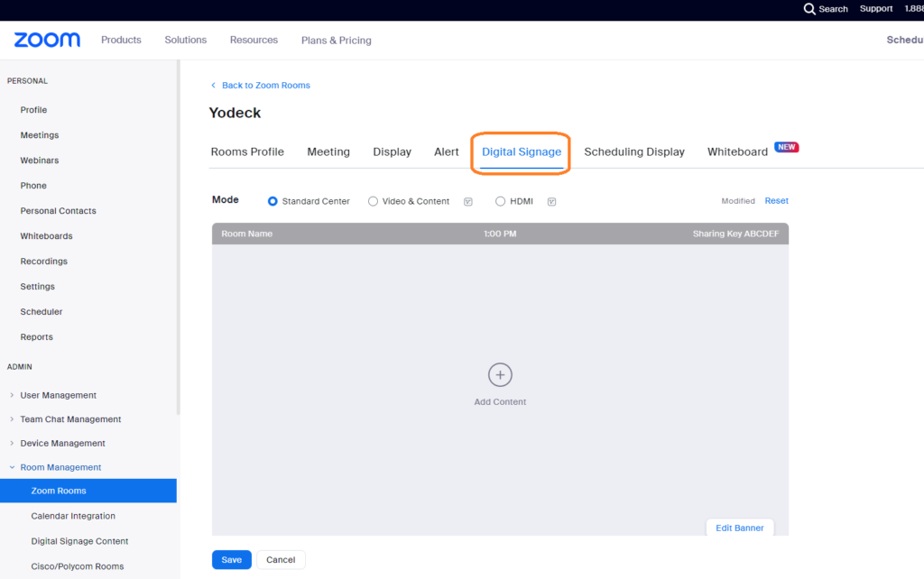
Task: Click the Zoom logo in the navbar
Action: coord(45,40)
